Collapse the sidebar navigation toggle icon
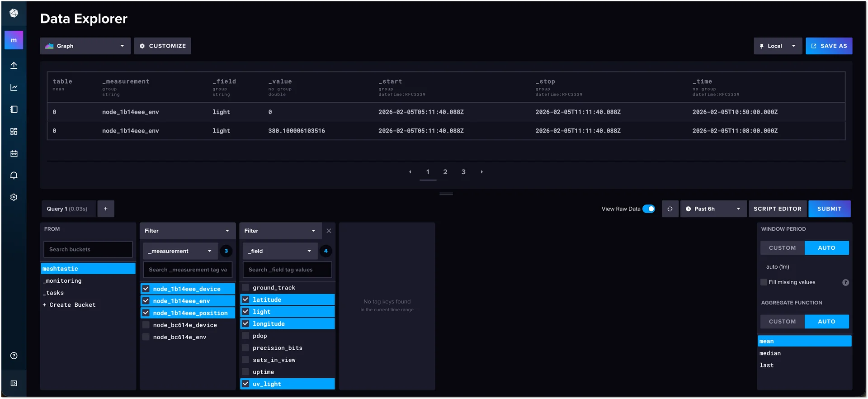Viewport: 868px width, 399px height. pyautogui.click(x=14, y=383)
